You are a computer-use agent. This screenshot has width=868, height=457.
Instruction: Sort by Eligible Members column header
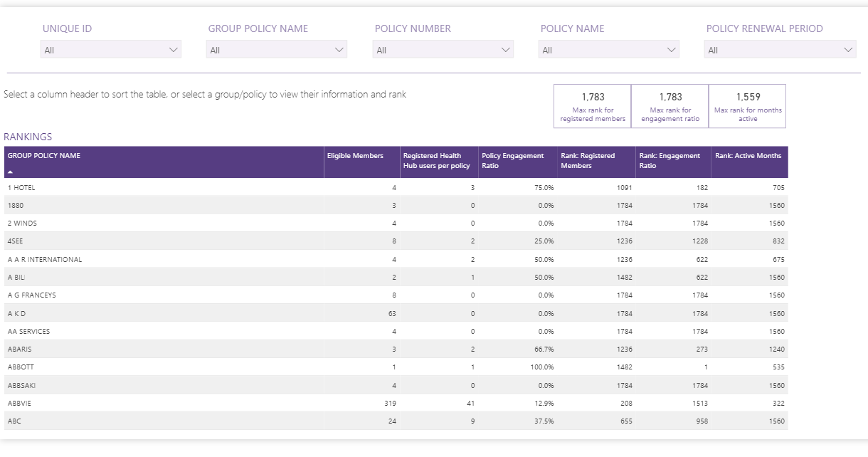(x=362, y=162)
